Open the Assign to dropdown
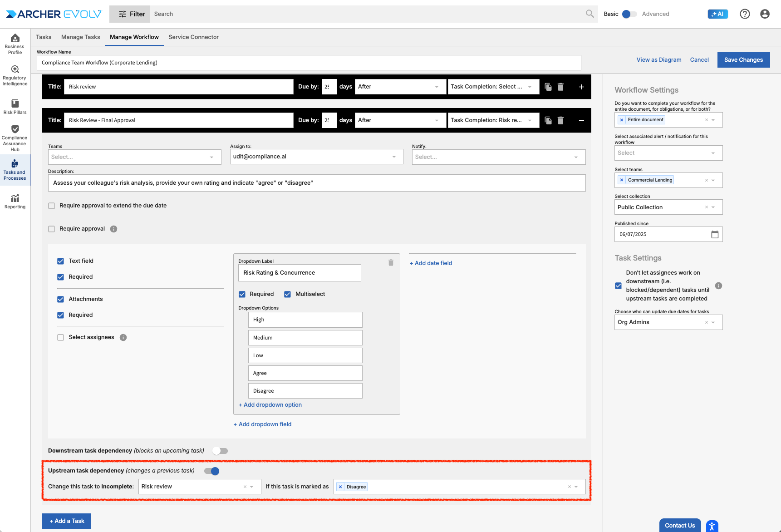 tap(316, 157)
